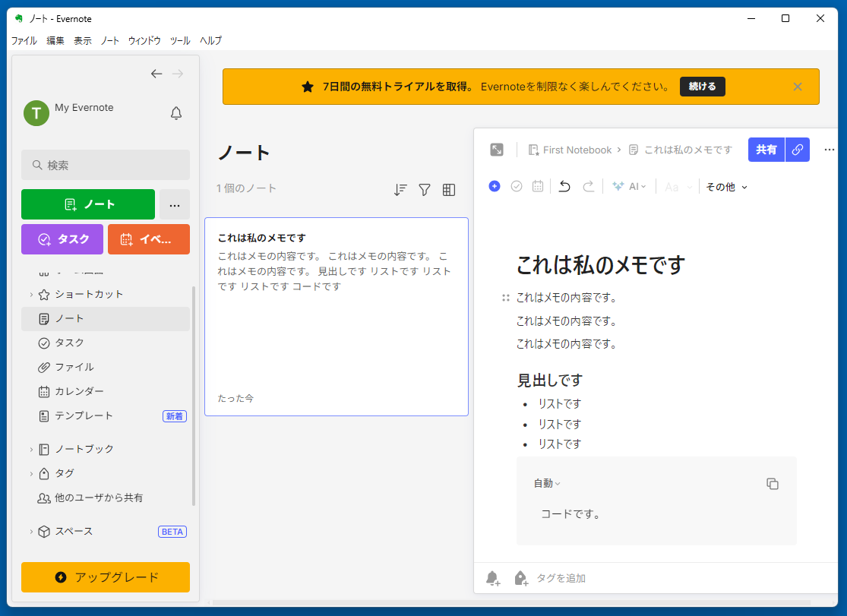Open the 表示 menu

[83, 40]
